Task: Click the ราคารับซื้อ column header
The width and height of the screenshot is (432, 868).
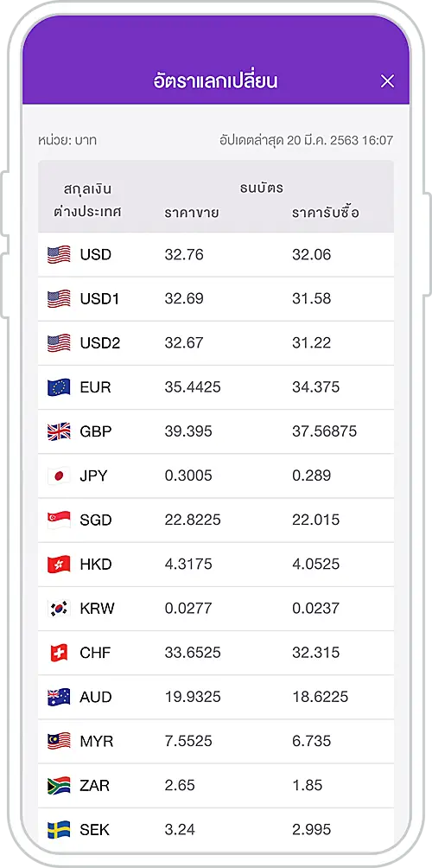Action: [326, 213]
